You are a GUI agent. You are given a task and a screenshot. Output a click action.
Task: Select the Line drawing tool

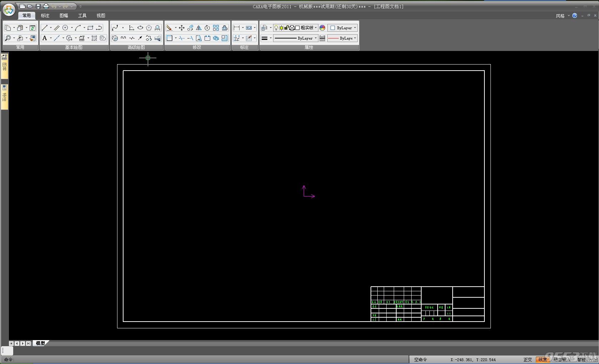(45, 28)
